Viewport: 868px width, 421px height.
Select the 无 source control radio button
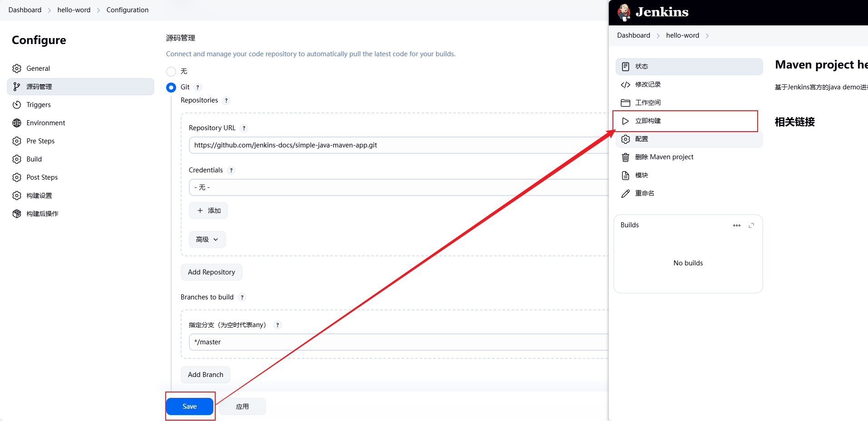click(171, 71)
